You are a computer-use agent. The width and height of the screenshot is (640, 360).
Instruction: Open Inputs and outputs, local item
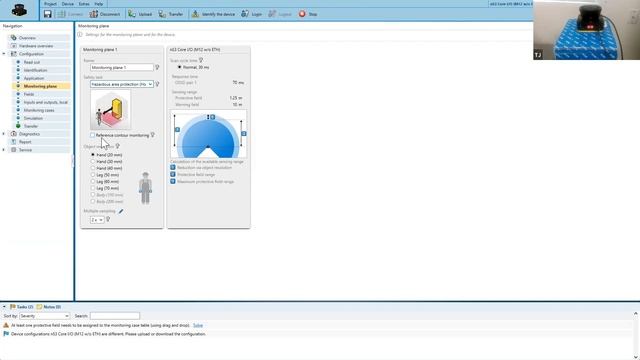[x=45, y=102]
